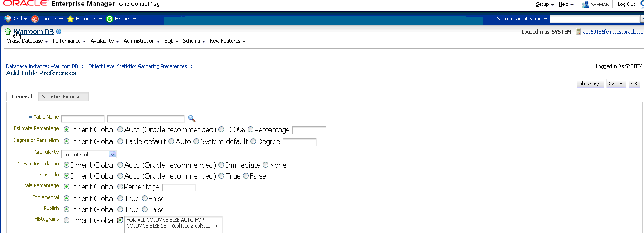Click the OK button
644x233 pixels.
coord(634,83)
